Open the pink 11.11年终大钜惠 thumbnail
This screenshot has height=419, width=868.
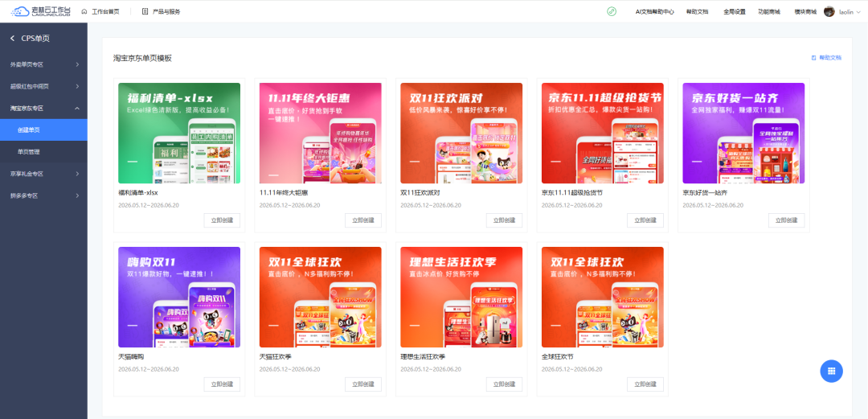321,133
